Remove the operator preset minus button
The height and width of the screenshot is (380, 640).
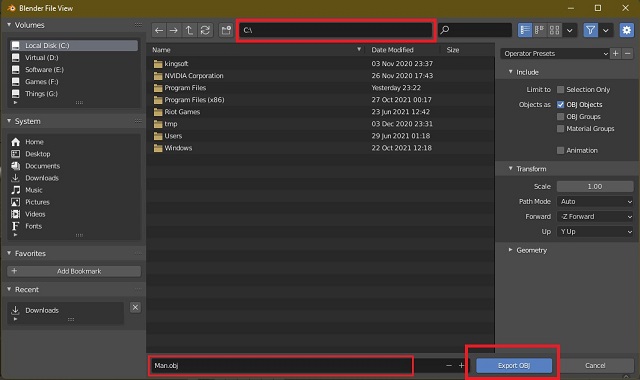tap(628, 53)
